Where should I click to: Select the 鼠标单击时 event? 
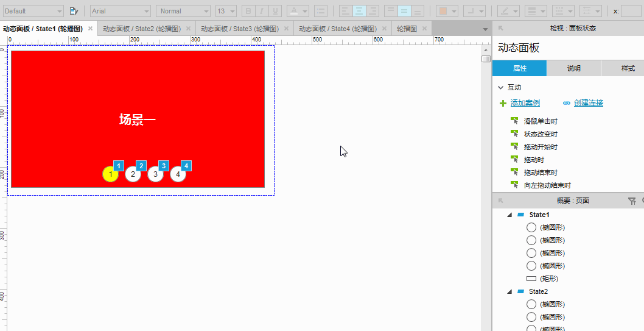541,121
